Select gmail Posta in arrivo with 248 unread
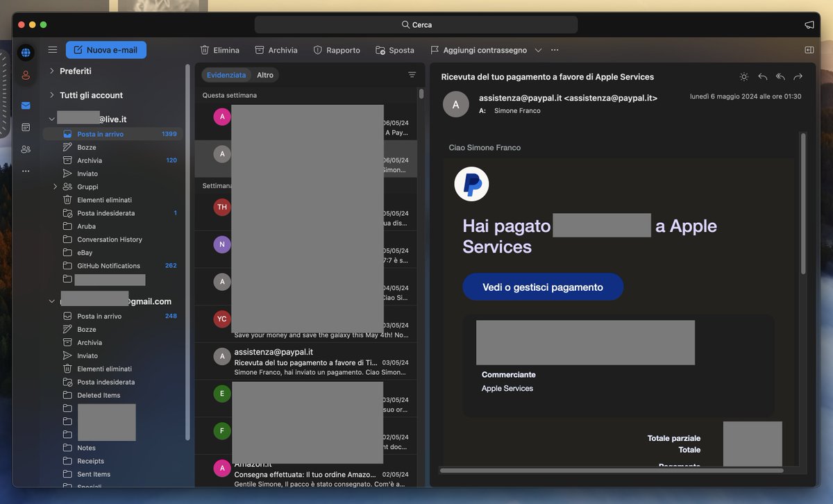 point(113,316)
